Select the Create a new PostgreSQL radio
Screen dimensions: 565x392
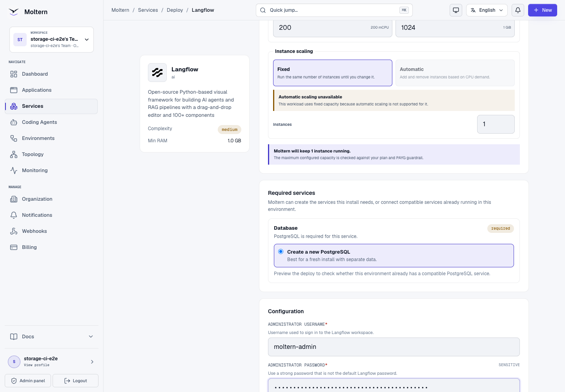[x=281, y=252]
